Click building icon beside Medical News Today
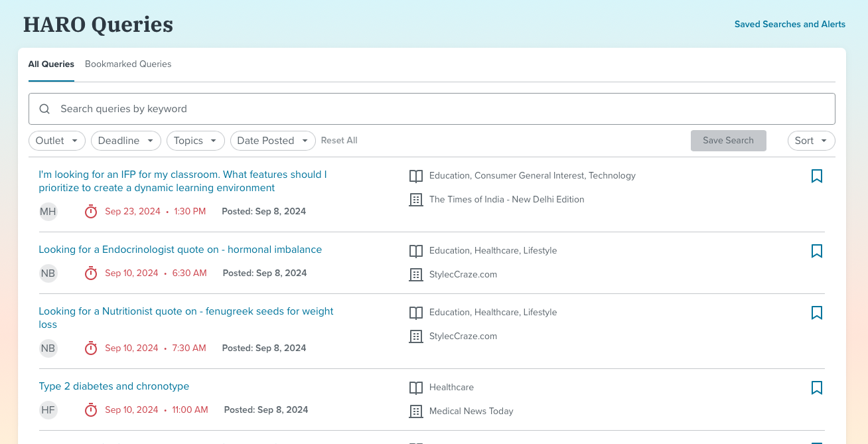The height and width of the screenshot is (444, 868). coord(416,411)
